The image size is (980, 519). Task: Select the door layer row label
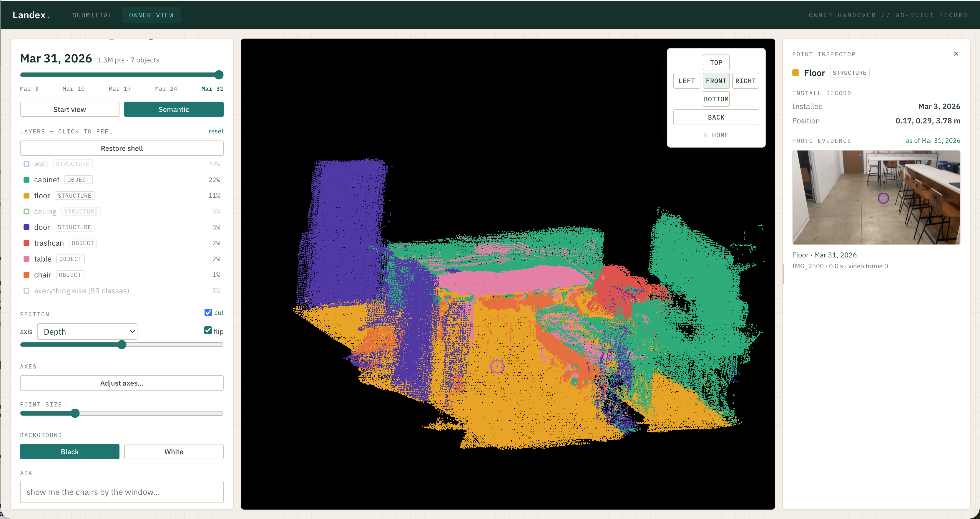[42, 227]
